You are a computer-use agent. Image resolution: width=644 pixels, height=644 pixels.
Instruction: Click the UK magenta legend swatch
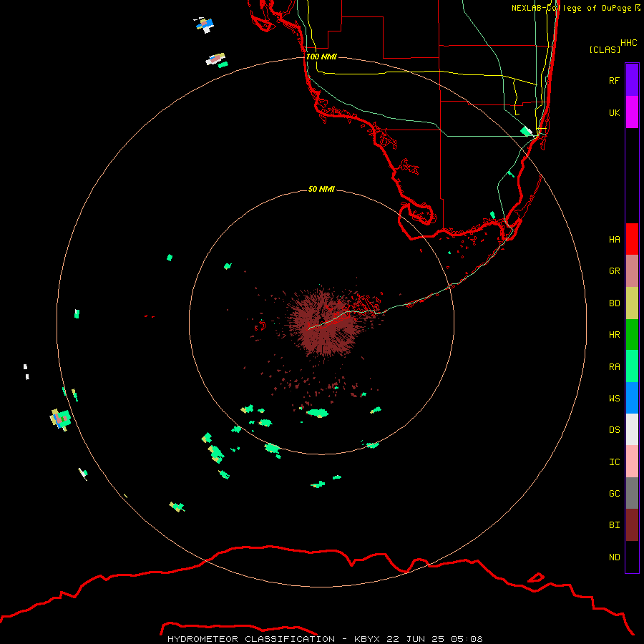click(632, 112)
